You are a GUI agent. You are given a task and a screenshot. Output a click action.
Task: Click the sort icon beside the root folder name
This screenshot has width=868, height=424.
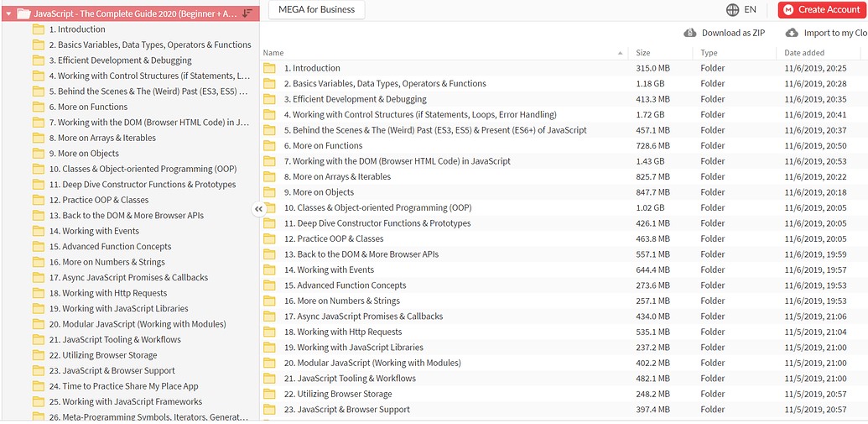tap(247, 13)
